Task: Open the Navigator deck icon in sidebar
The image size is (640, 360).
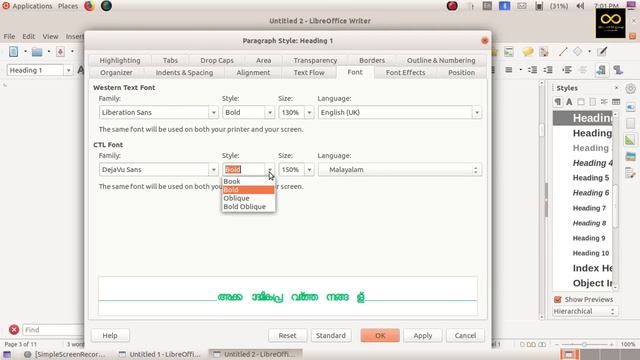Action: click(630, 173)
